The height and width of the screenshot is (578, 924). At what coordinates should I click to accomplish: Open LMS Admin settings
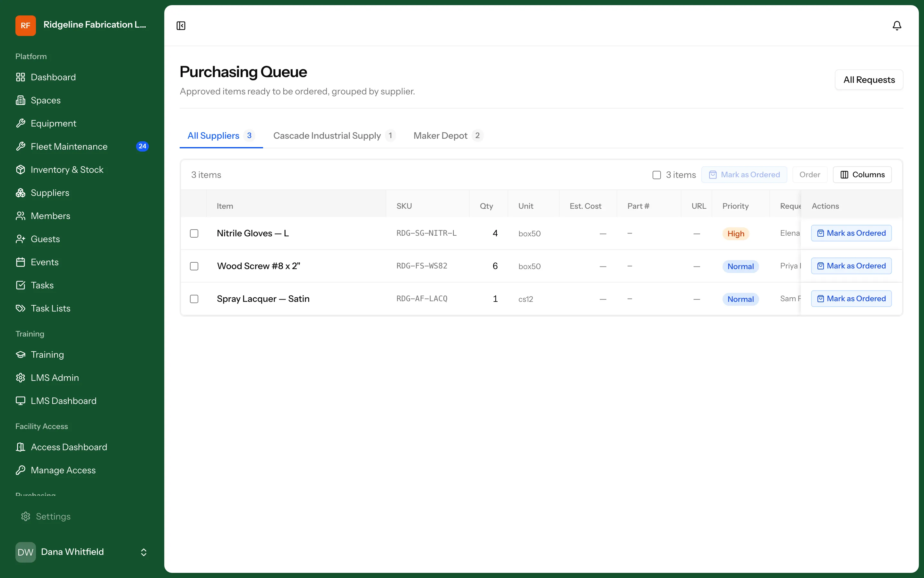click(82, 378)
